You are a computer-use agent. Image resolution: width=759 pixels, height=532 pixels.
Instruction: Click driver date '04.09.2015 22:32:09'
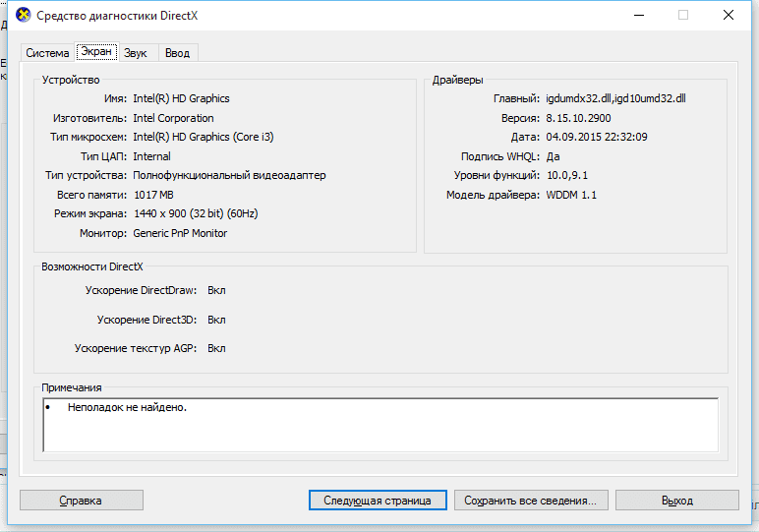point(597,137)
